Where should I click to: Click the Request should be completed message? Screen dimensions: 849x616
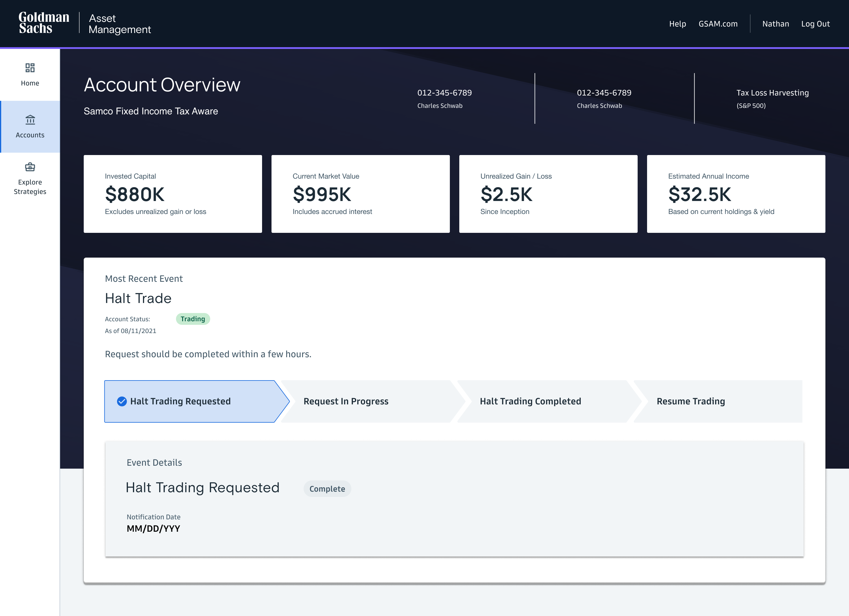208,354
